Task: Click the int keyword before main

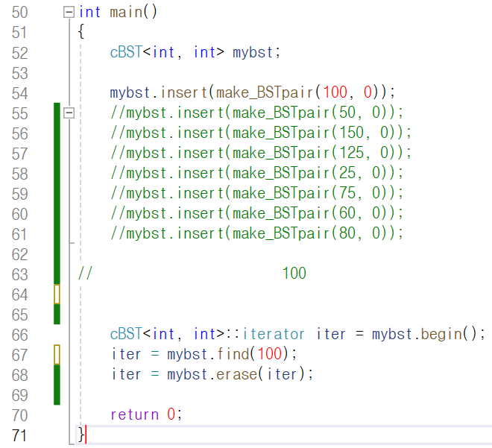Action: [89, 12]
